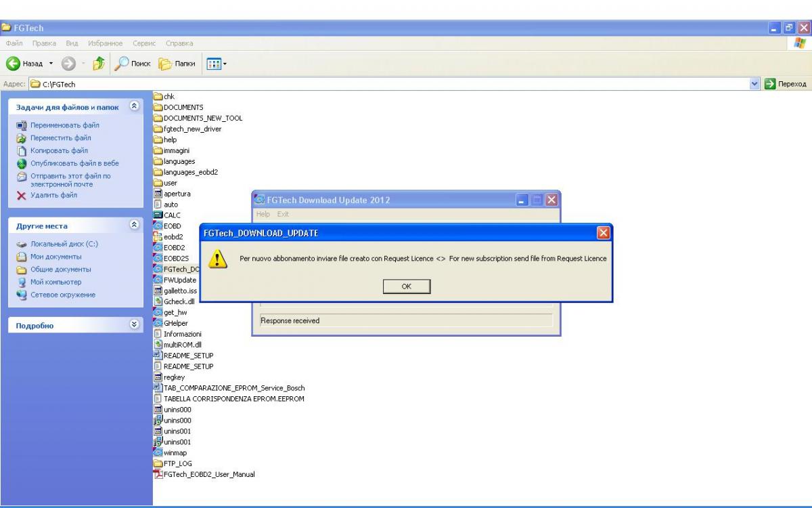The width and height of the screenshot is (812, 508).
Task: Select the regkey file icon
Action: [x=159, y=377]
